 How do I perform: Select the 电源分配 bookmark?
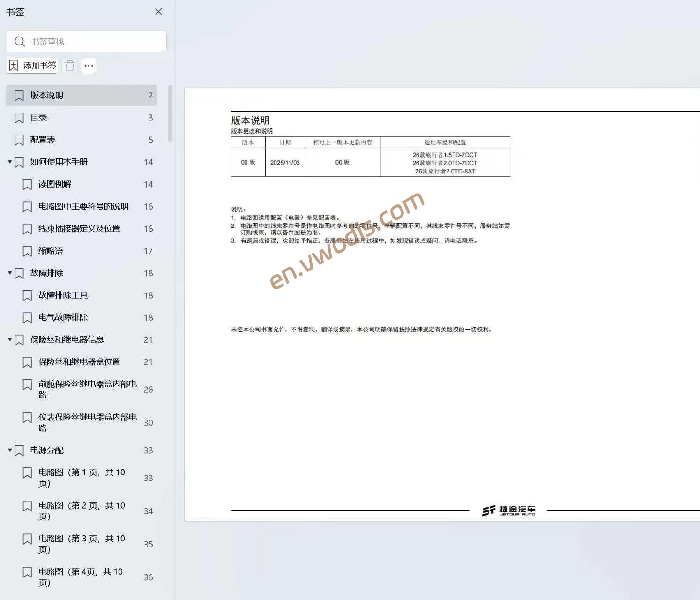(47, 450)
